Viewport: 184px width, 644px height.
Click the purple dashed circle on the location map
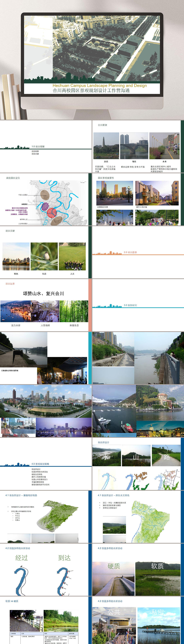click(x=45, y=206)
